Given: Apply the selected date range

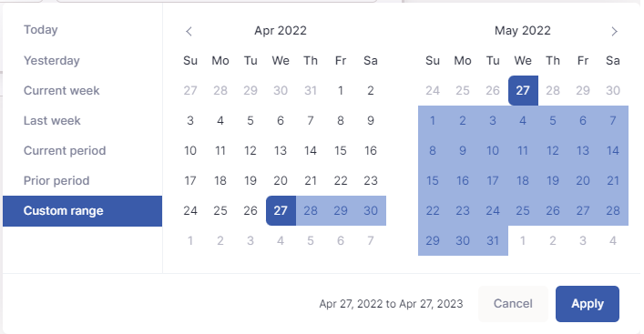Looking at the screenshot, I should 588,304.
